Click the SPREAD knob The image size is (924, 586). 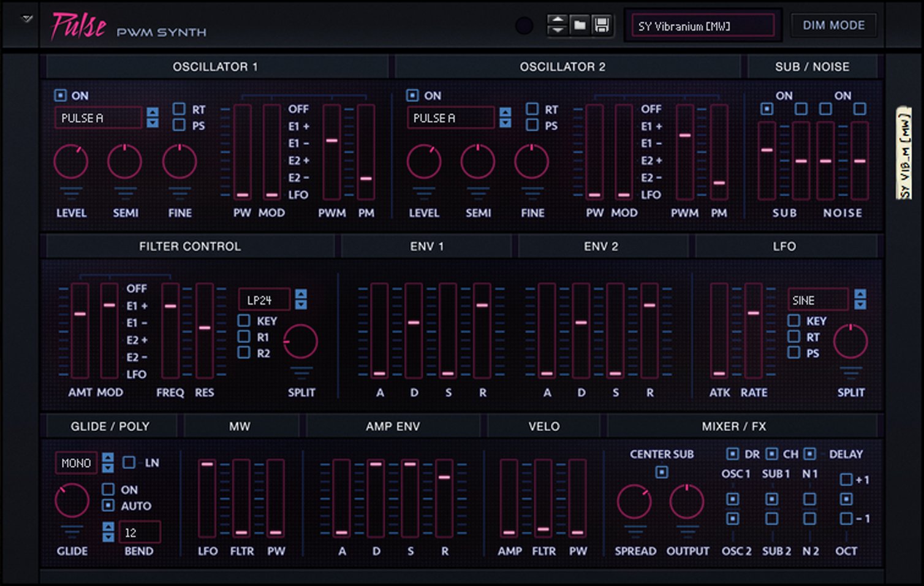[634, 501]
